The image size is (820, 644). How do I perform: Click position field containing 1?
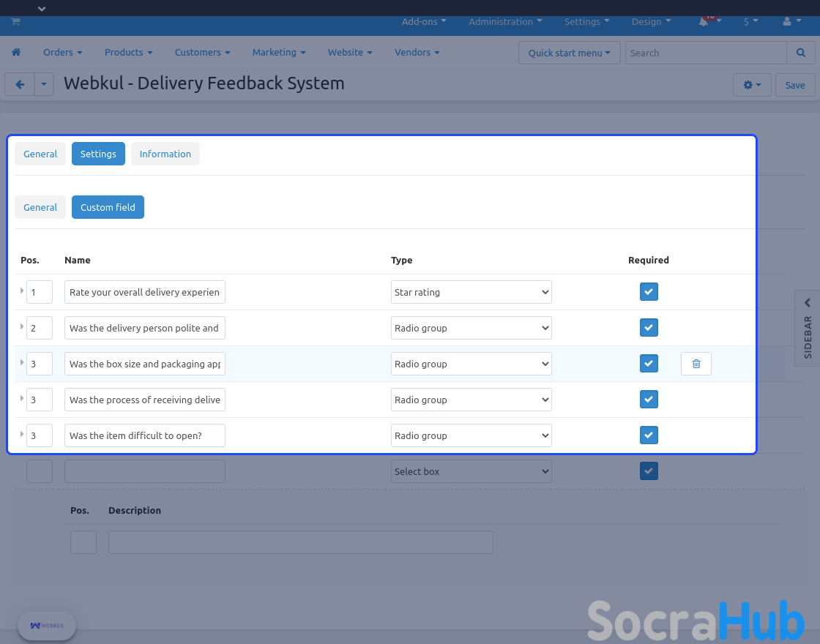click(x=40, y=292)
